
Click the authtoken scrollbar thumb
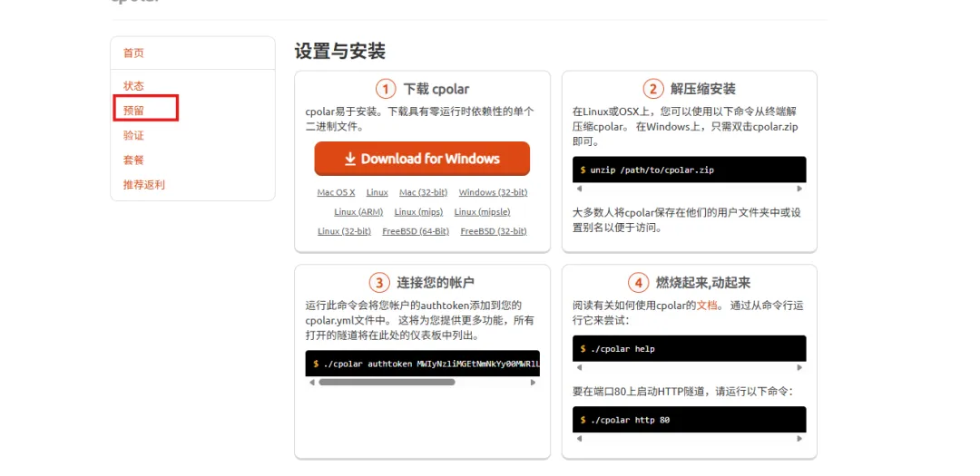tap(387, 382)
